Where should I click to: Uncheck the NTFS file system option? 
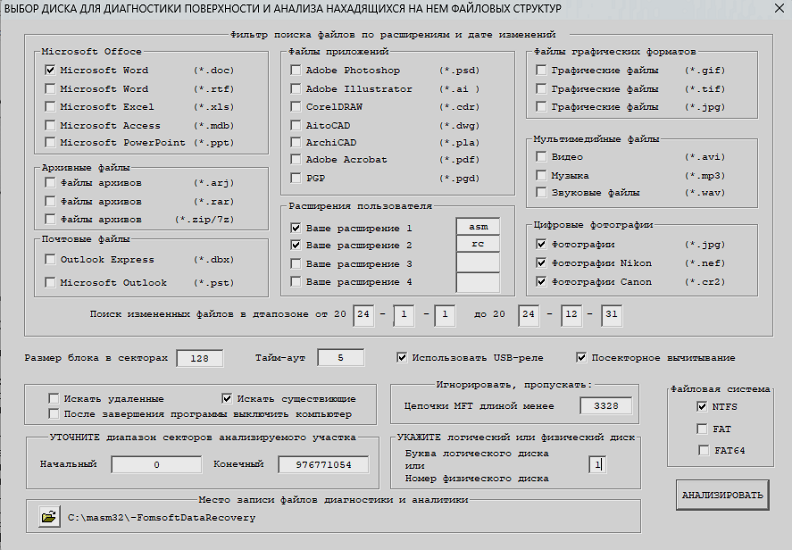[x=702, y=407]
